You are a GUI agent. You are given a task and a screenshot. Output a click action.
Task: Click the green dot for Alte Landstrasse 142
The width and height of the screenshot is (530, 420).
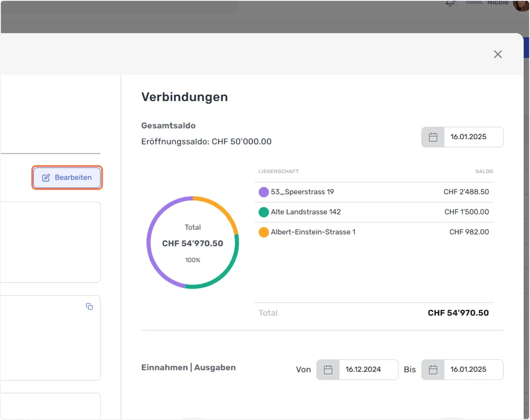(264, 212)
